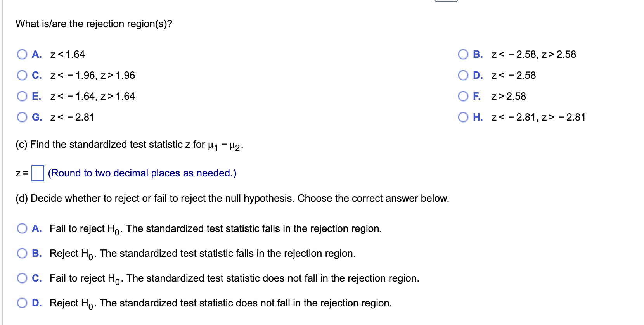Choose answer A, fail to reject with statistic in region
The image size is (644, 325).
pos(22,229)
